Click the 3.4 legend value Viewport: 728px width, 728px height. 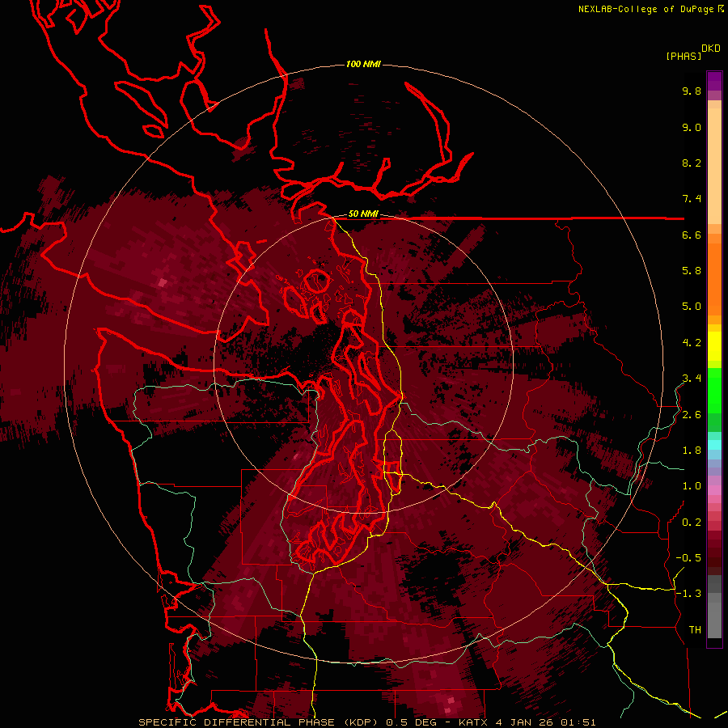pos(692,379)
